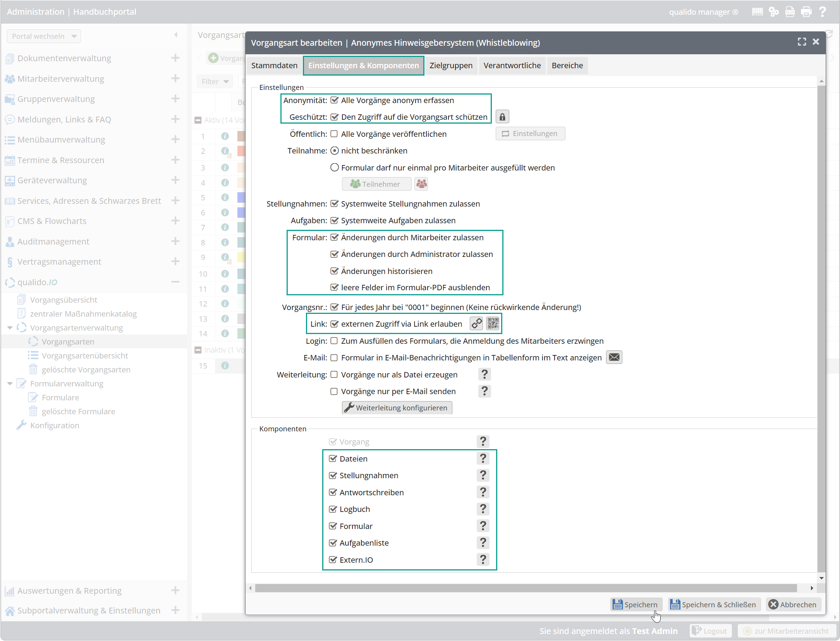The height and width of the screenshot is (641, 840).
Task: Show help for Vorgänge nur als Datei erzeugen
Action: (484, 374)
